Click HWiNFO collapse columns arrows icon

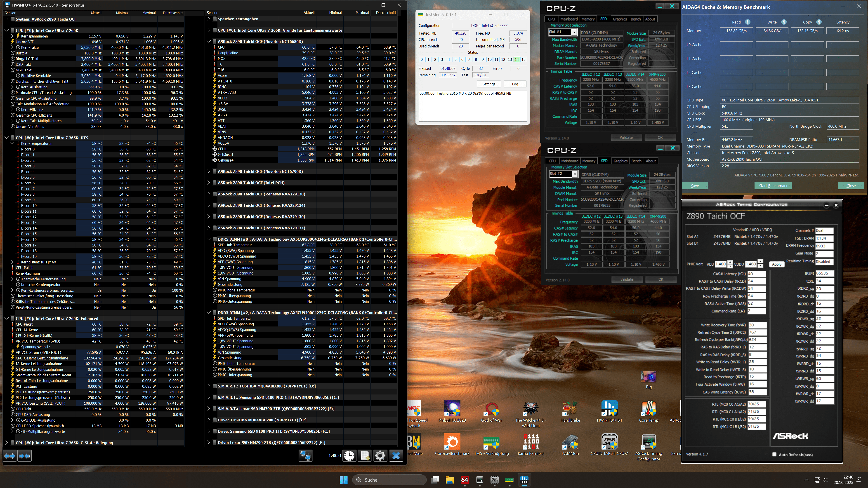(24, 456)
